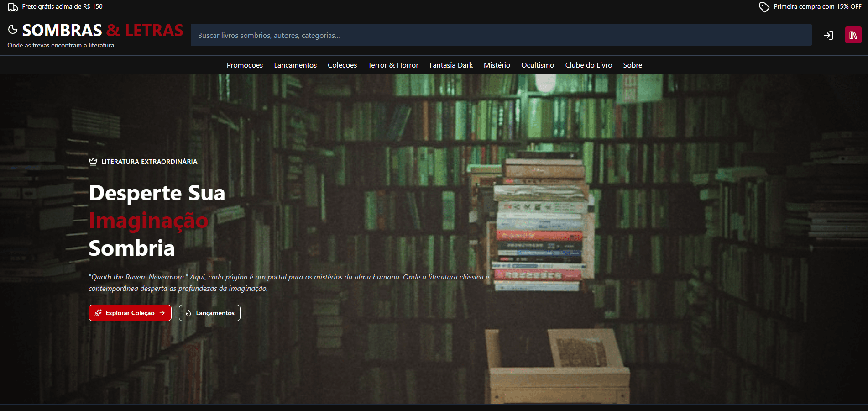
Task: Select Terror & Horror category
Action: [393, 65]
